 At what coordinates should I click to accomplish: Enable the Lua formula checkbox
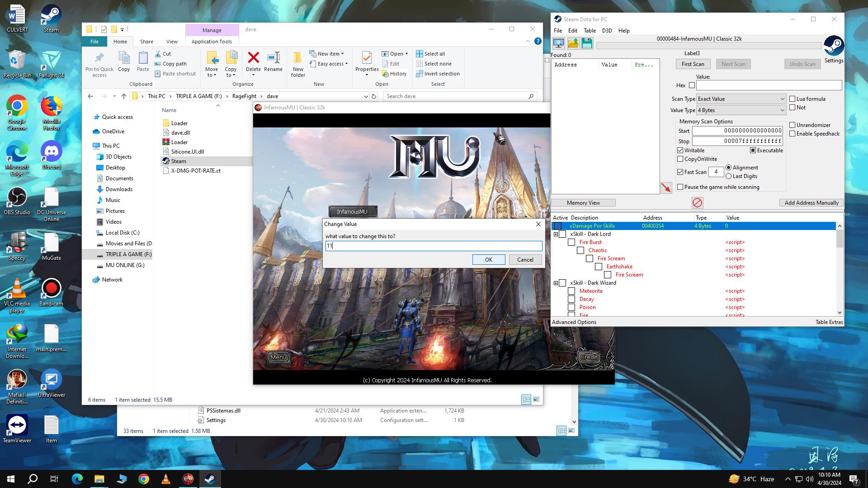click(792, 99)
